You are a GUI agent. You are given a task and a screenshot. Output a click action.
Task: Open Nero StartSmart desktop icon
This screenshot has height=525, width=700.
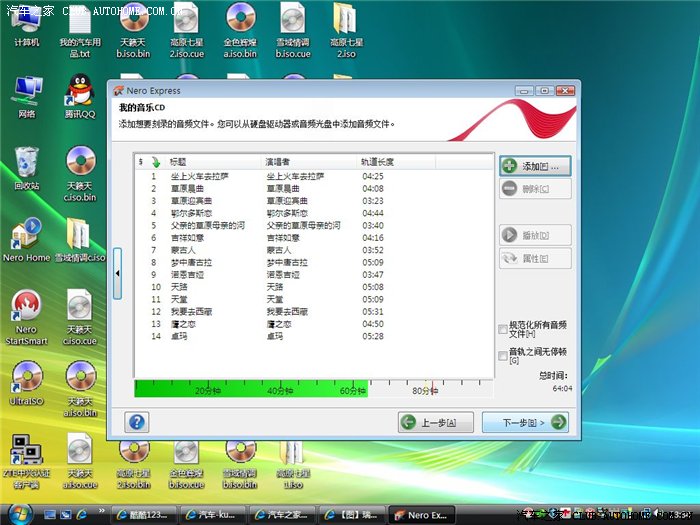point(26,317)
